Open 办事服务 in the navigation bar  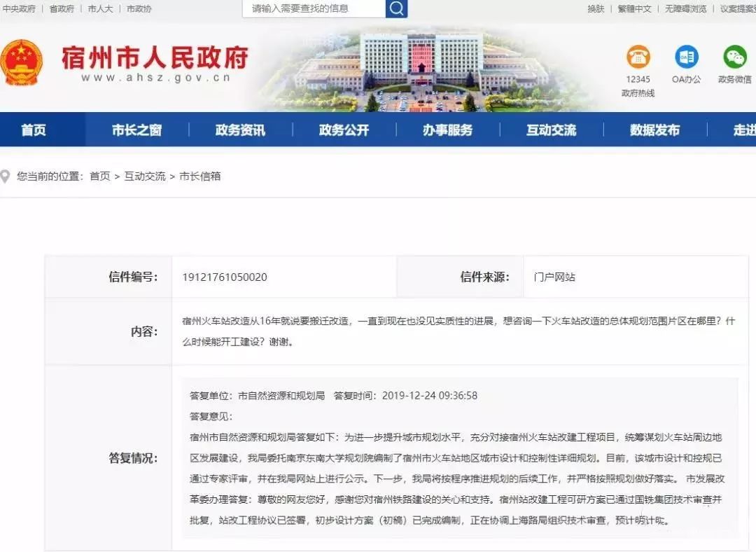coord(447,130)
